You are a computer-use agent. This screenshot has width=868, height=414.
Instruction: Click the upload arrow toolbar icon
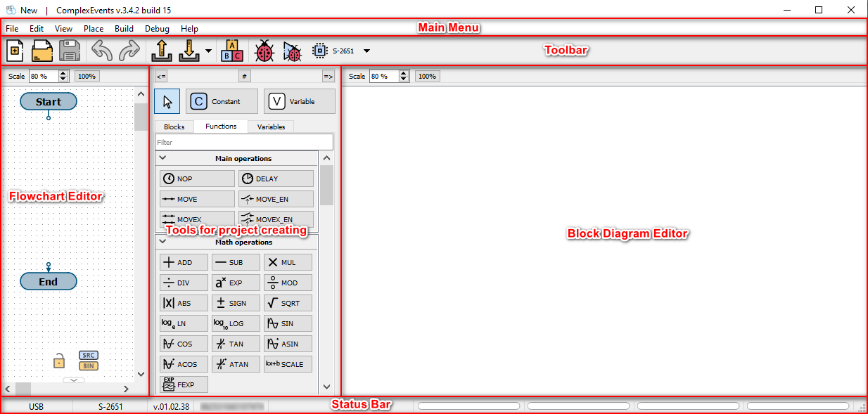pos(162,51)
